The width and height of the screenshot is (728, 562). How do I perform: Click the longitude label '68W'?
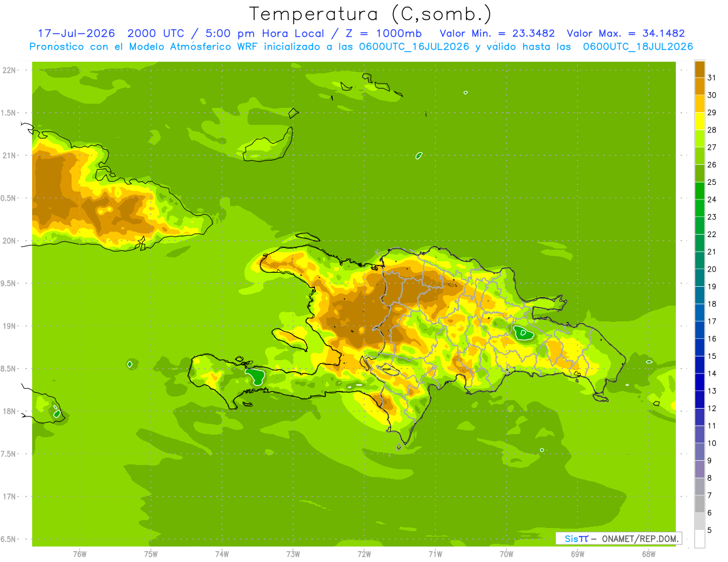pos(649,554)
